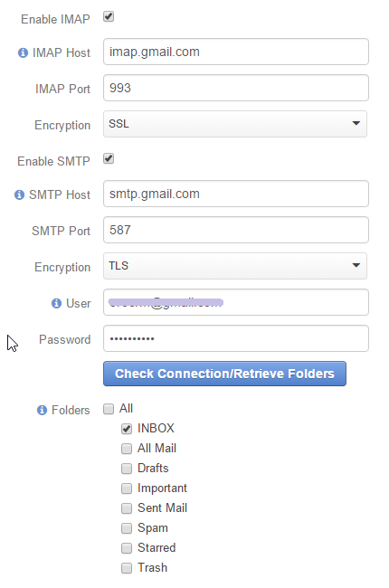
Task: Tick the Drafts folder checkbox
Action: point(127,469)
